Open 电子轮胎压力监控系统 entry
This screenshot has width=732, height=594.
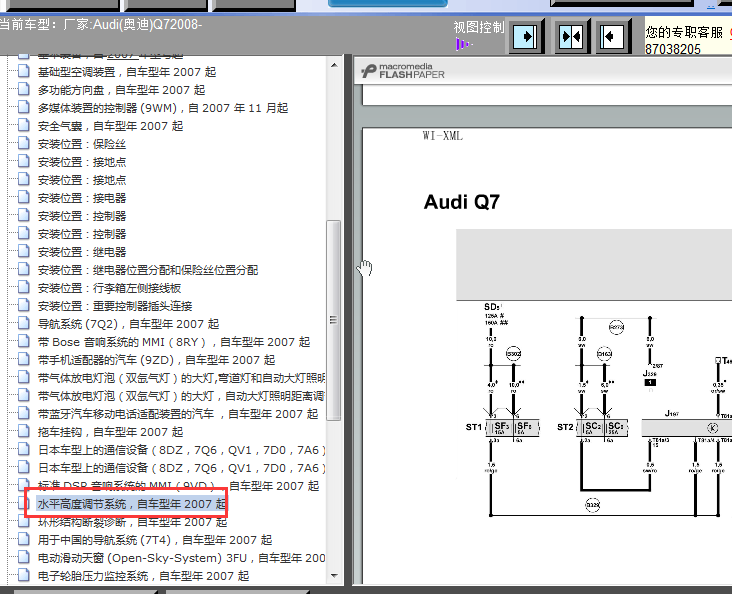pos(143,576)
